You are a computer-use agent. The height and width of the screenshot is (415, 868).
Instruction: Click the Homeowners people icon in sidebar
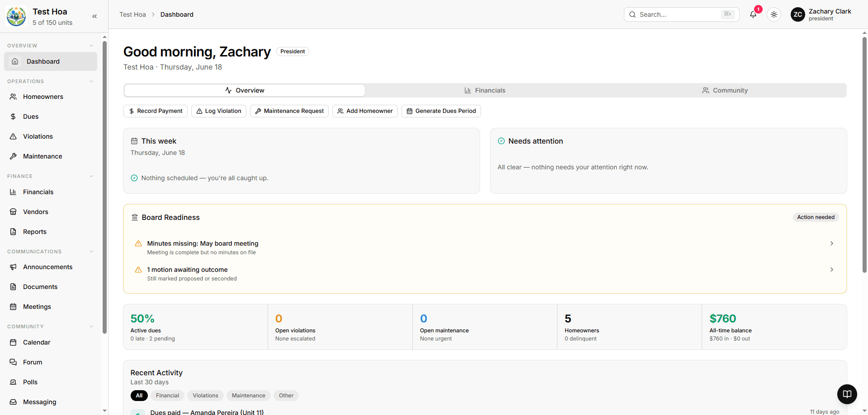[13, 97]
